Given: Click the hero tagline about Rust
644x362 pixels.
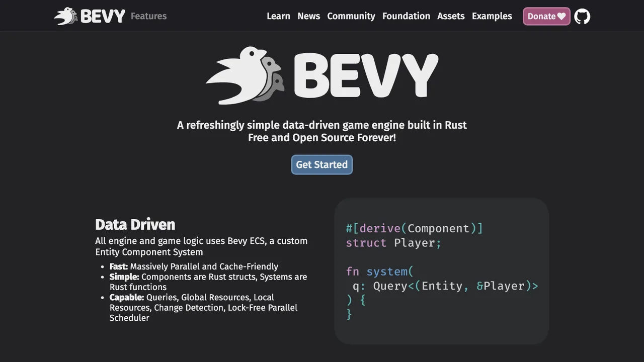Looking at the screenshot, I should [x=322, y=125].
